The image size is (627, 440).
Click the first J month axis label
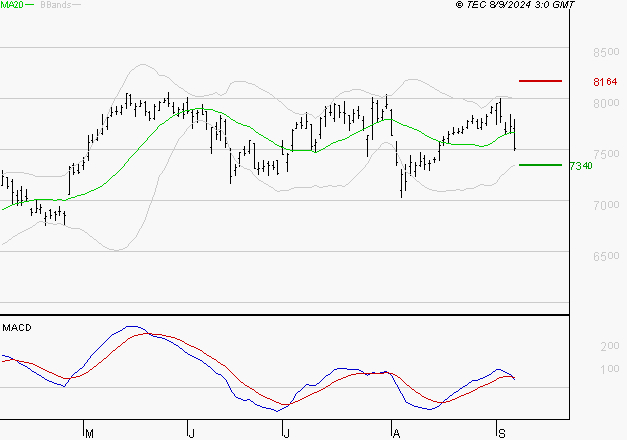192,433
